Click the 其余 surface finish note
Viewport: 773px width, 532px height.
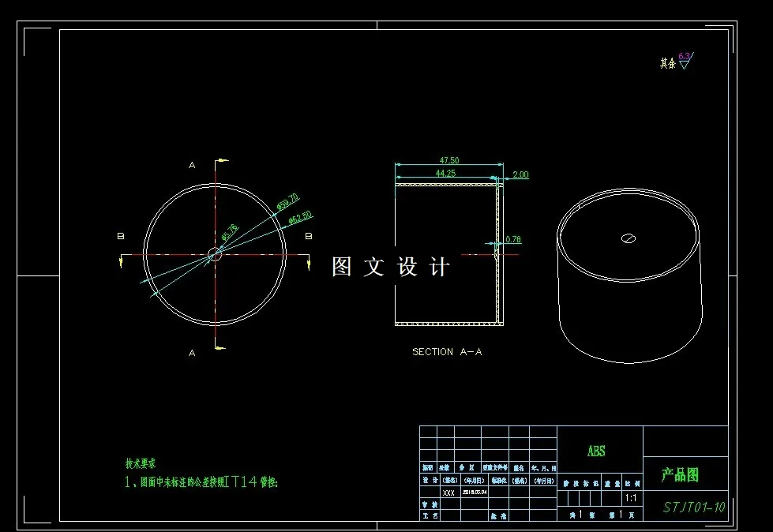tap(668, 63)
